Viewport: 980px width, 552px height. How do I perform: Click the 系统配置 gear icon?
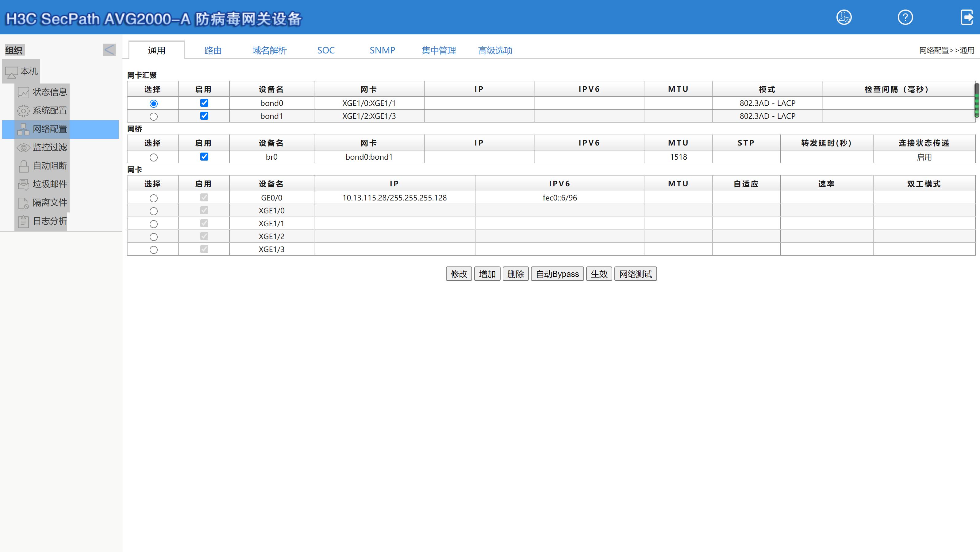(23, 111)
